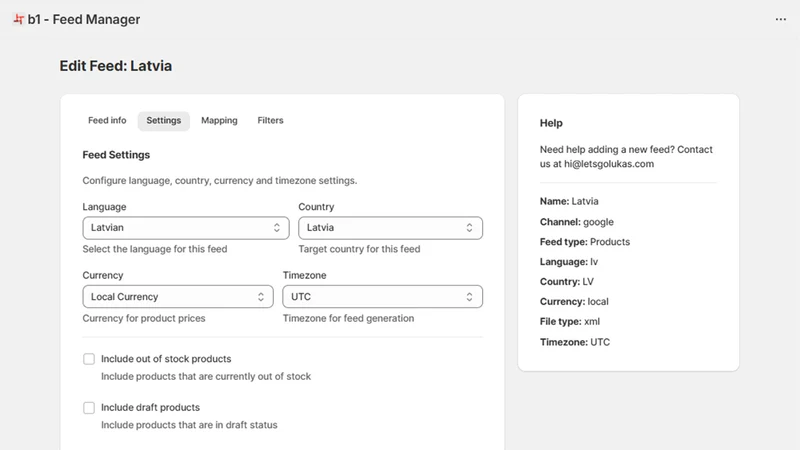Open the three-dot more options menu
800x450 pixels.
click(781, 19)
